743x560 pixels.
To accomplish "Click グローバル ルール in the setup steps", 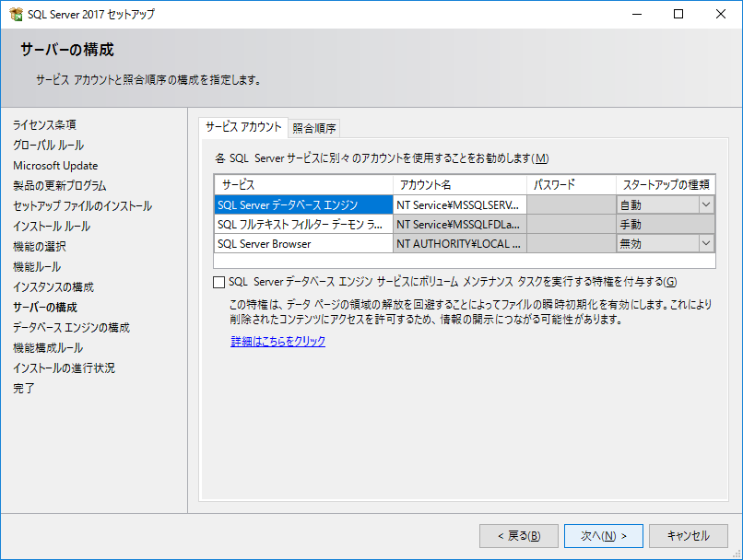I will pos(48,146).
